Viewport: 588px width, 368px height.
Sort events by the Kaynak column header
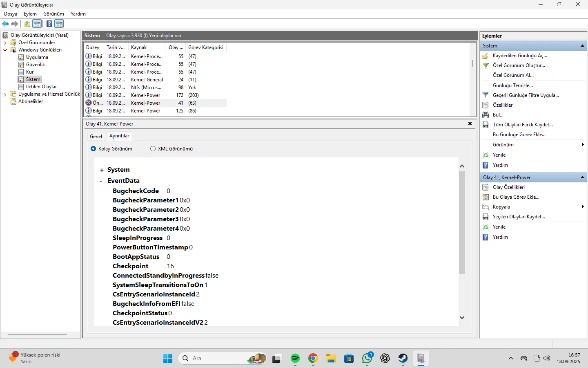pyautogui.click(x=147, y=47)
